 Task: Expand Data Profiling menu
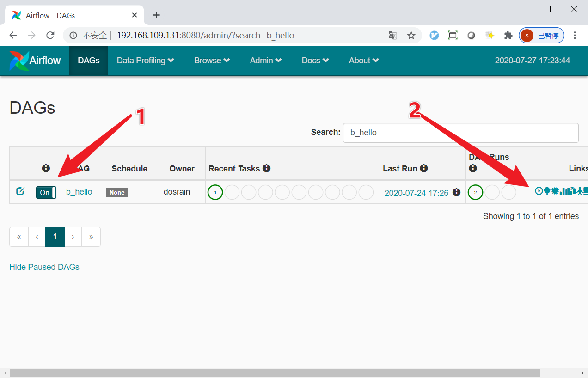coord(145,61)
